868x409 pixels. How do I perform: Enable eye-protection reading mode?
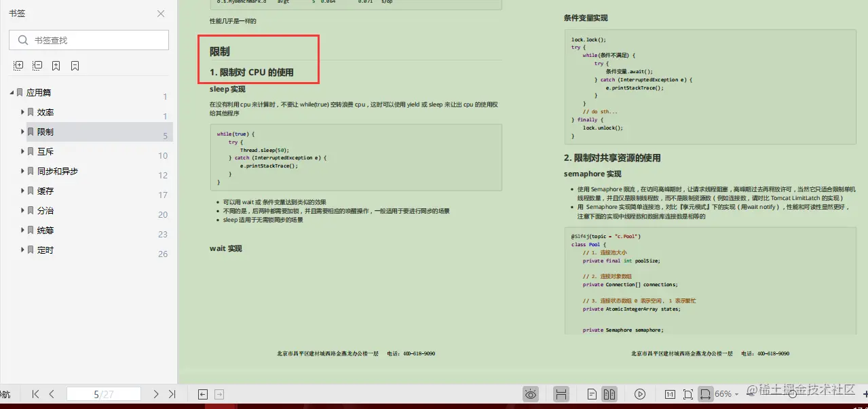(530, 393)
